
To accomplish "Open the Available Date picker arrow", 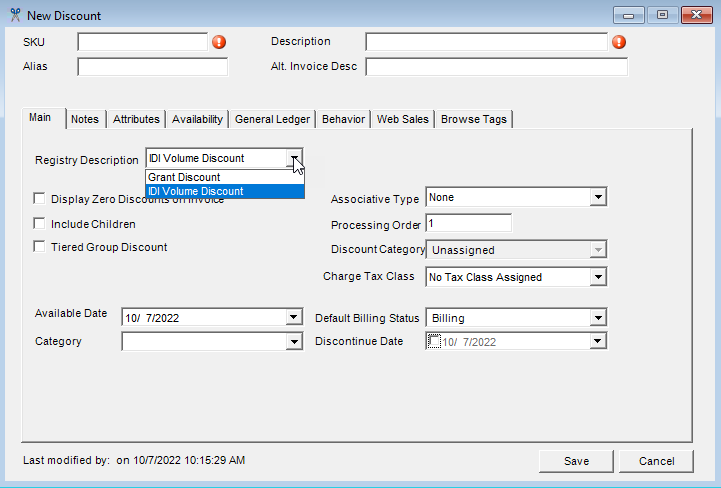I will tap(293, 318).
